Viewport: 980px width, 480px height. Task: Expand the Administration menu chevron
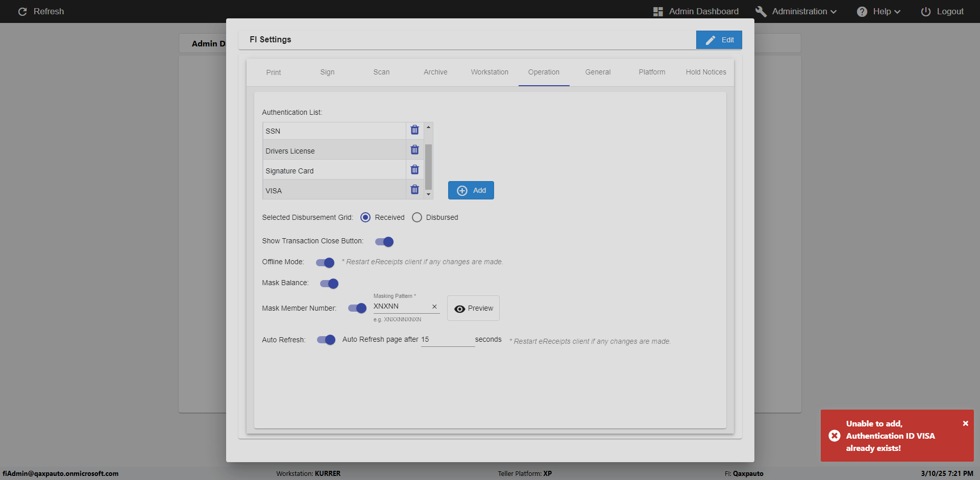tap(834, 12)
